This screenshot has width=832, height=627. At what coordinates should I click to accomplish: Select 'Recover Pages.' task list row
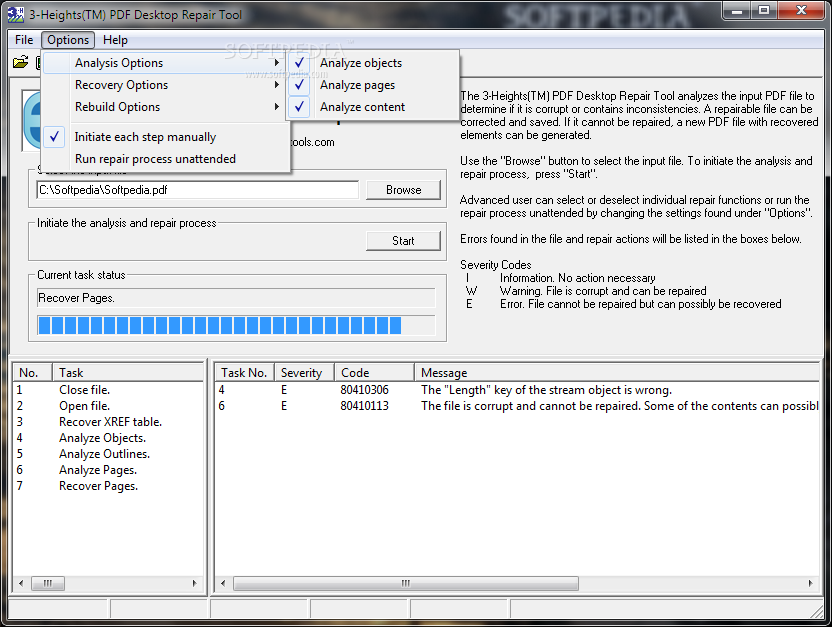108,486
